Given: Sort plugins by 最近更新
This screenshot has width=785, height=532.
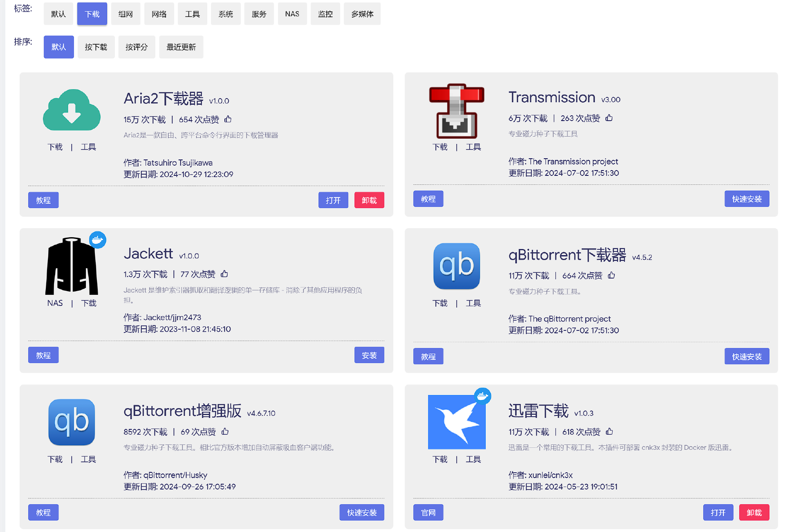Looking at the screenshot, I should [x=181, y=47].
